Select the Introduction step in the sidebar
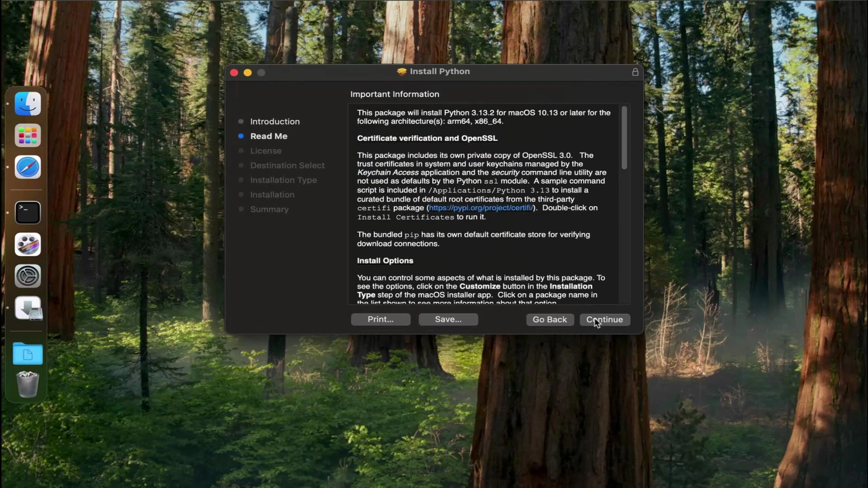The image size is (868, 488). point(275,121)
